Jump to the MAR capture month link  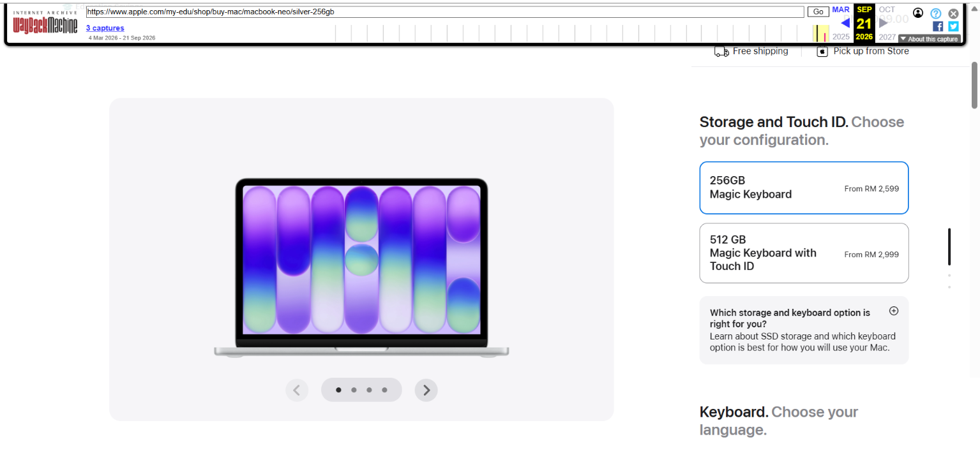point(841,10)
